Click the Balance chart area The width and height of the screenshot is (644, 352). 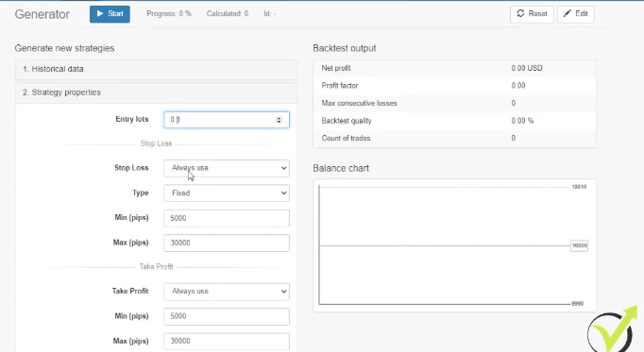(x=454, y=245)
